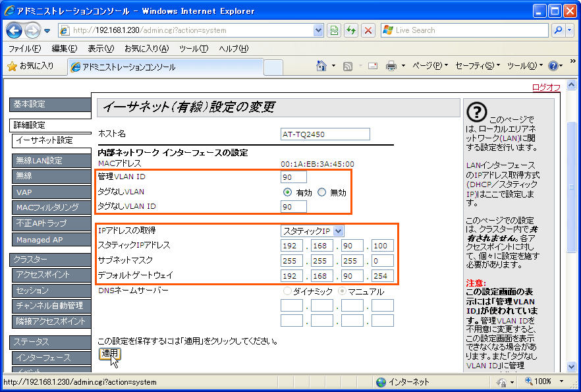581x392 pixels.
Task: Click the 管理VLAN ID input field
Action: pos(294,177)
